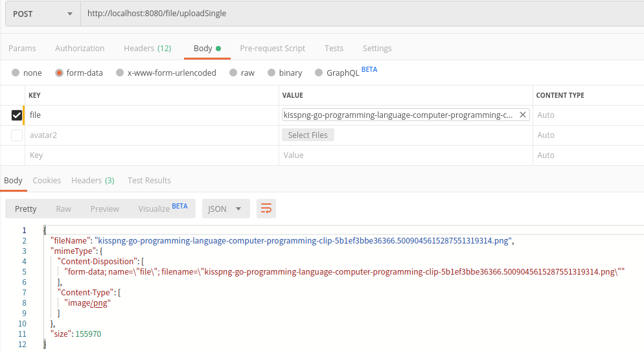Click the Select Files button for avatar2
This screenshot has width=644, height=353.
(x=308, y=135)
